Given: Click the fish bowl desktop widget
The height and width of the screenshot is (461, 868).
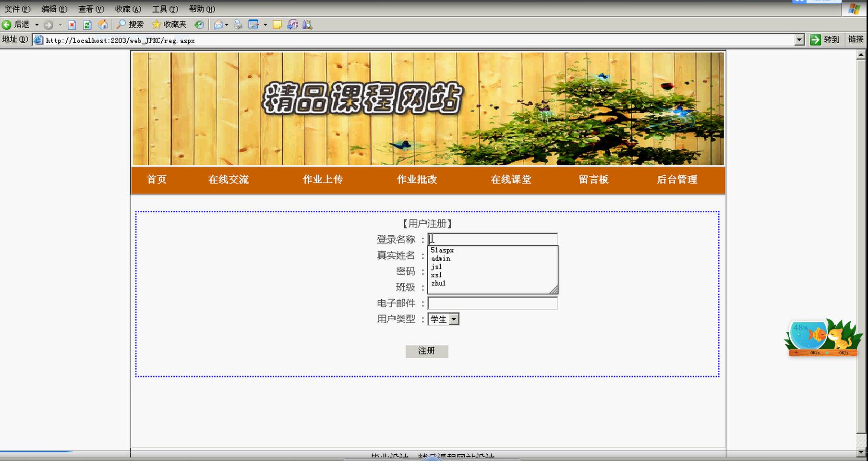Looking at the screenshot, I should tap(808, 334).
